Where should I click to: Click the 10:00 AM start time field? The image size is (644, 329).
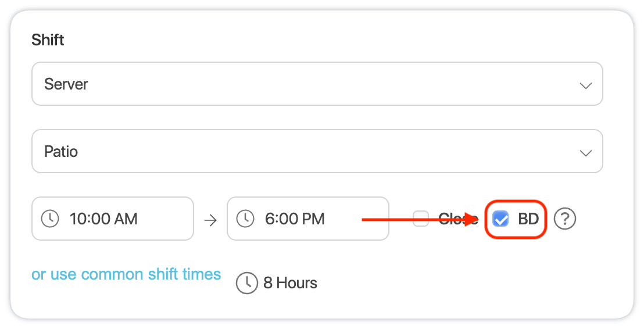(x=112, y=219)
